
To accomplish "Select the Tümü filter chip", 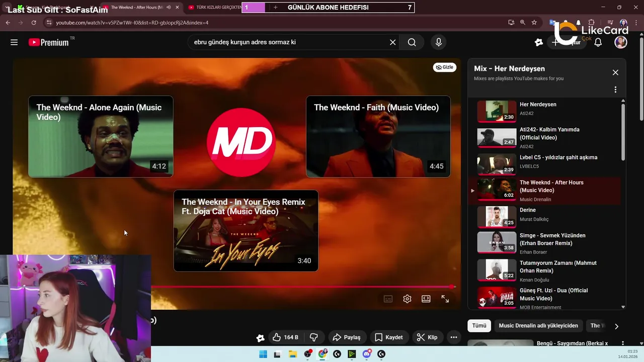I will pos(479,326).
